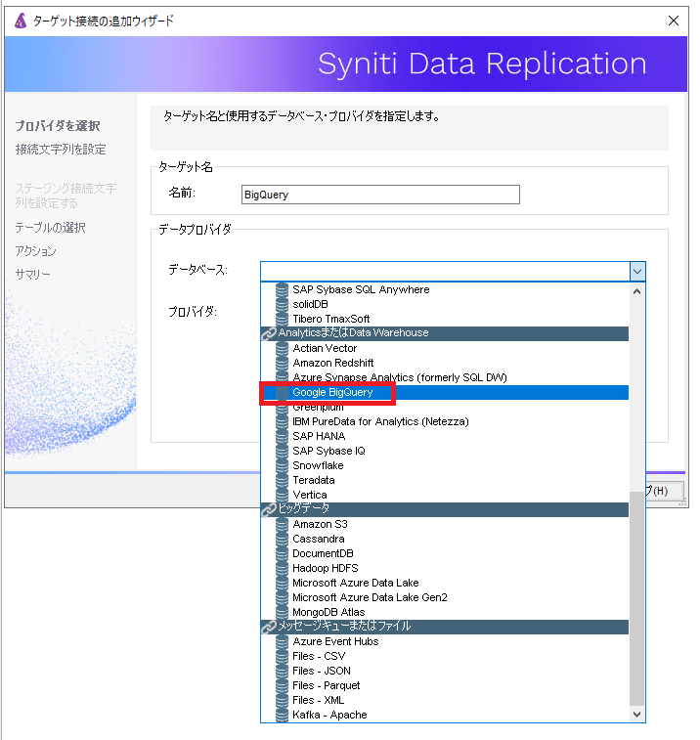This screenshot has width=700, height=740.
Task: Click the list scrollbar down arrow
Action: [636, 714]
